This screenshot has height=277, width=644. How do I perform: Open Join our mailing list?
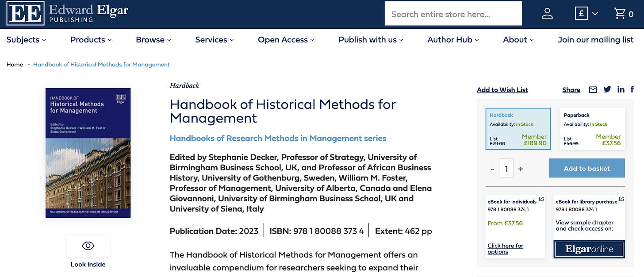[595, 40]
